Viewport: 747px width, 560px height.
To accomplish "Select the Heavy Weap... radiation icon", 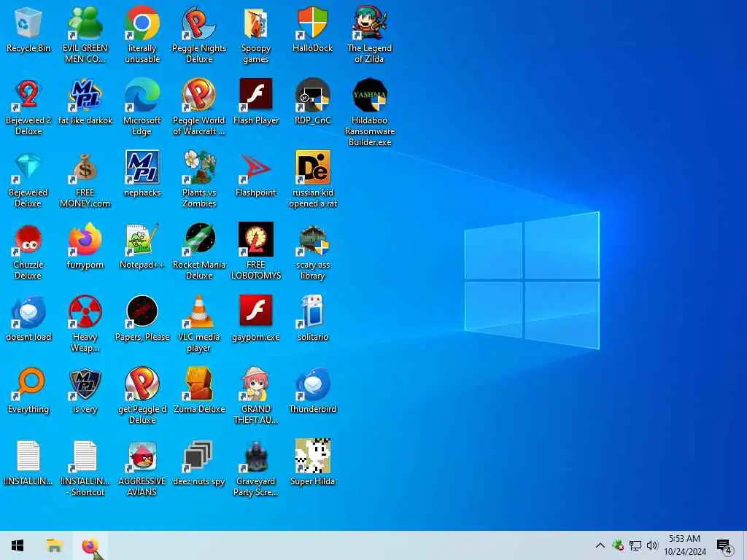I will [x=85, y=324].
